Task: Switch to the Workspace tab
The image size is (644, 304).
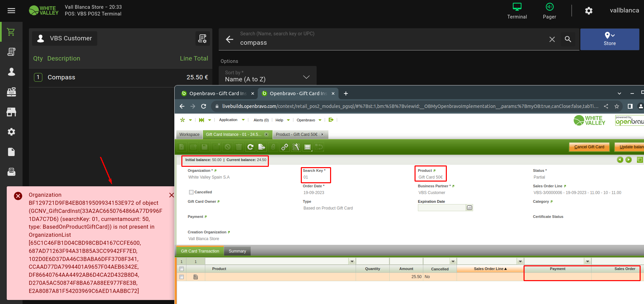Action: (x=189, y=135)
